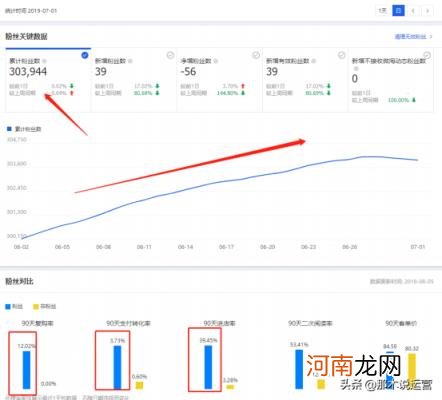This screenshot has height=400, width=442.
Task: Click the 06-26 x-axis label
Action: 350,247
